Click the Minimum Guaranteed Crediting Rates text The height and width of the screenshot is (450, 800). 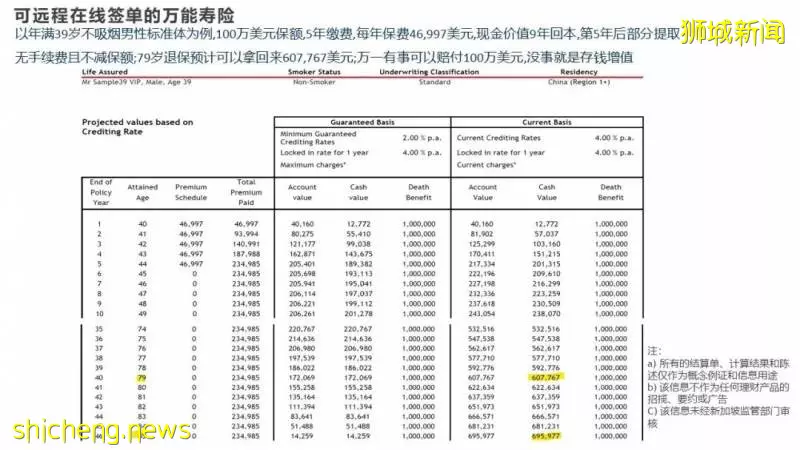[318, 138]
